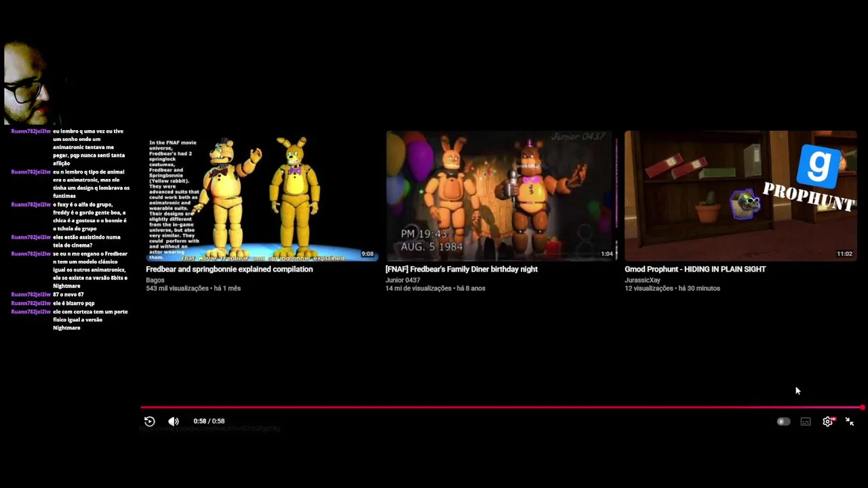Click '14 mi de visualizações • há 8 anos'
Image resolution: width=868 pixels, height=488 pixels.
click(x=435, y=288)
